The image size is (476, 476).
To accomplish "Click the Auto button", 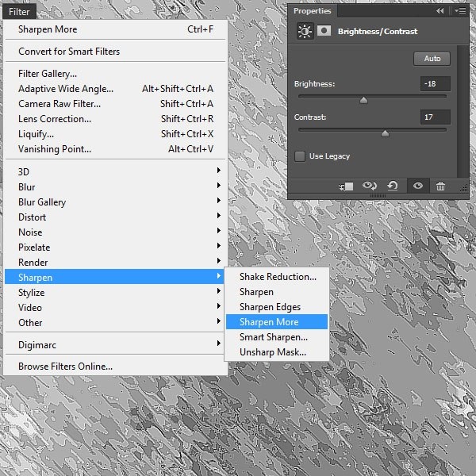I will (x=432, y=59).
